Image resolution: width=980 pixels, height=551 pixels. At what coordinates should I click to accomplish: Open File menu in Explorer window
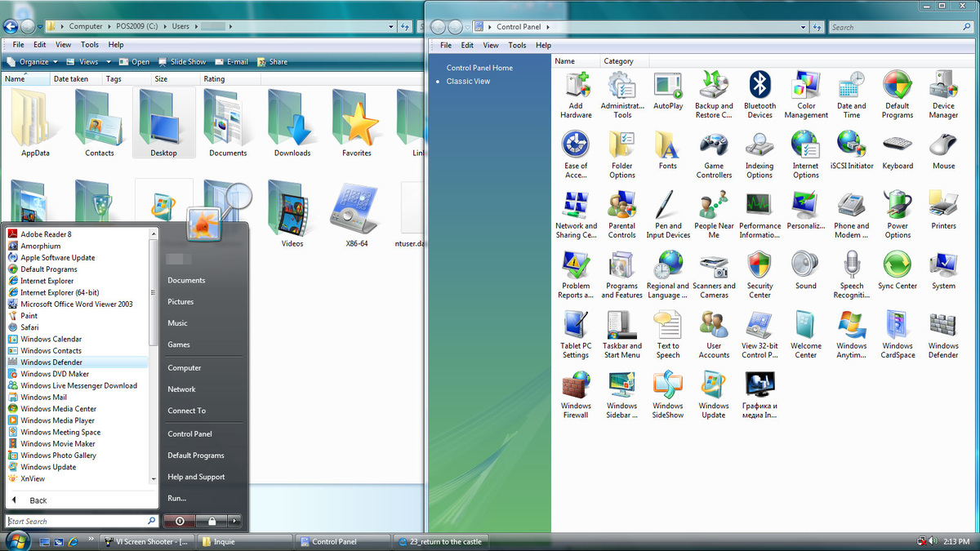(18, 45)
